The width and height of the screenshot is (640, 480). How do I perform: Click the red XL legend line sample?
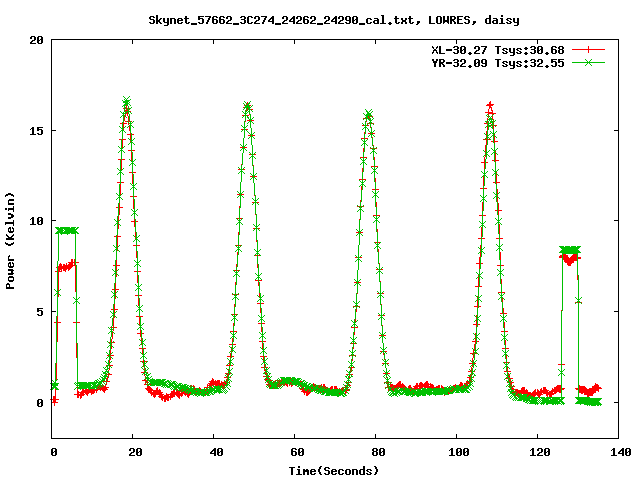click(588, 50)
